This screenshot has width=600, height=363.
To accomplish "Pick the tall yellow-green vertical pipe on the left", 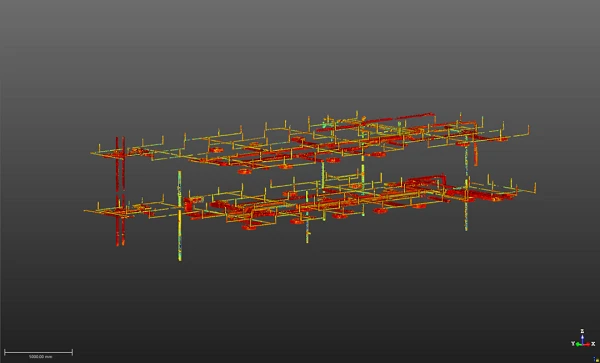I will tap(179, 216).
